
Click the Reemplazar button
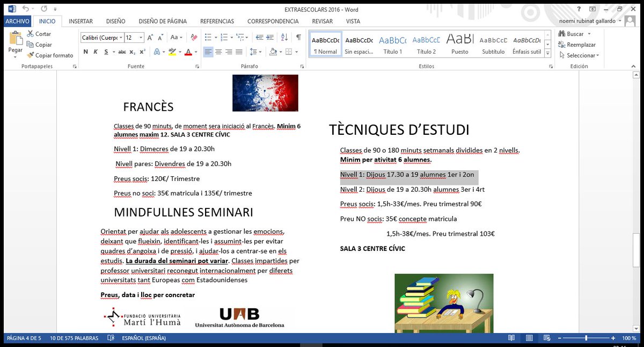tap(577, 45)
